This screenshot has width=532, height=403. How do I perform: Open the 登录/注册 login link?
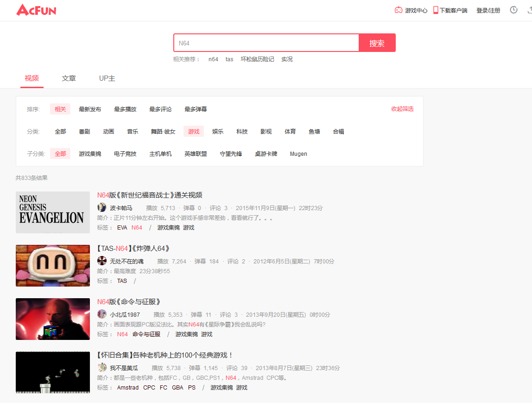(x=488, y=11)
